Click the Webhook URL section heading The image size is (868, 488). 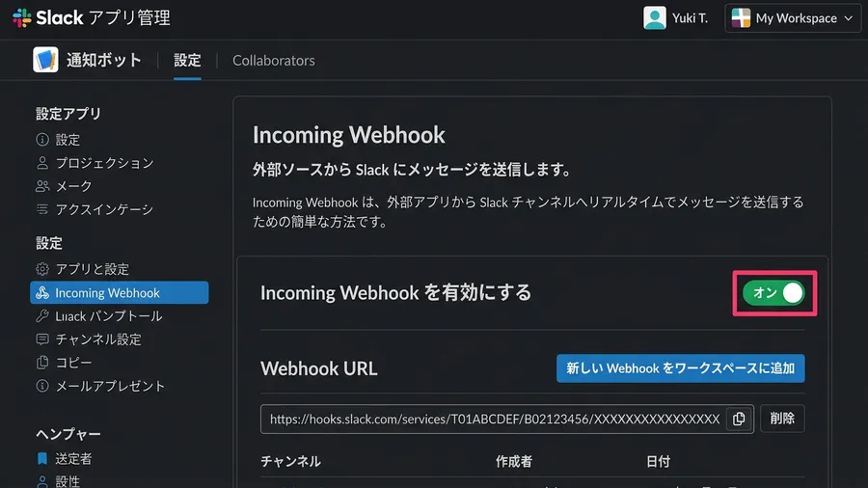click(319, 368)
